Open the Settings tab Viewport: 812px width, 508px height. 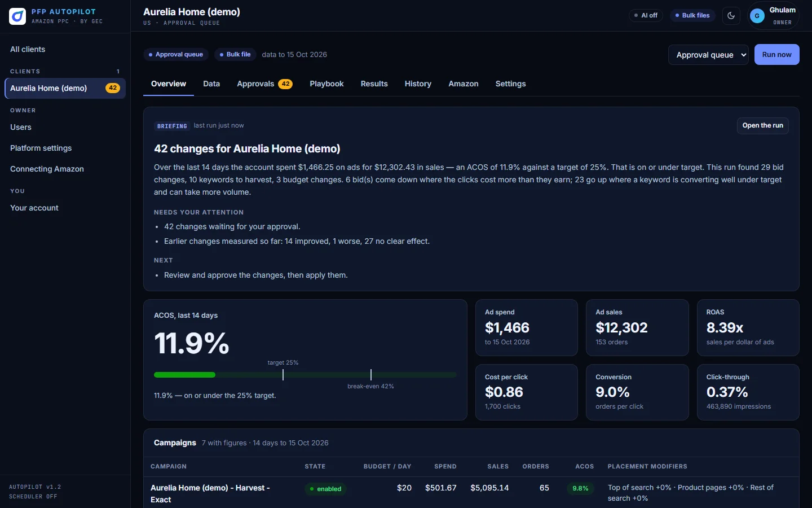tap(511, 84)
